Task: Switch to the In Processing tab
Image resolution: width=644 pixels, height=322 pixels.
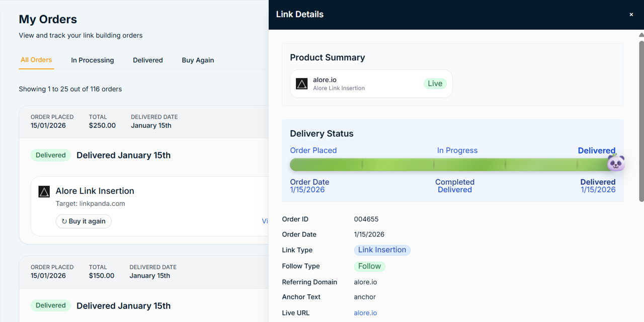Action: (x=93, y=60)
